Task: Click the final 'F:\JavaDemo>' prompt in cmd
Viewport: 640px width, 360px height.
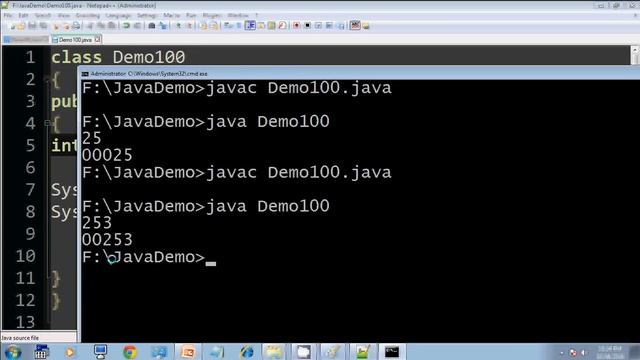Action: (x=143, y=257)
